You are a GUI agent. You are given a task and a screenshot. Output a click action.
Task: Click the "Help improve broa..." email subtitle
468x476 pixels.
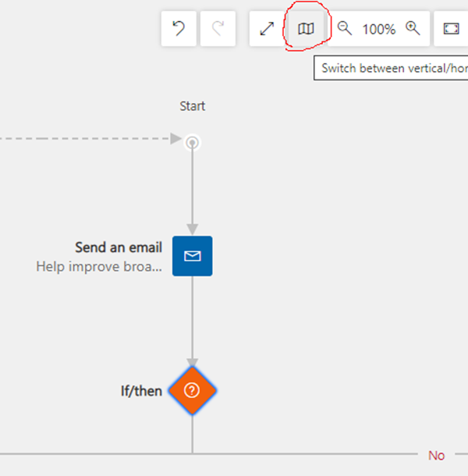coord(99,267)
